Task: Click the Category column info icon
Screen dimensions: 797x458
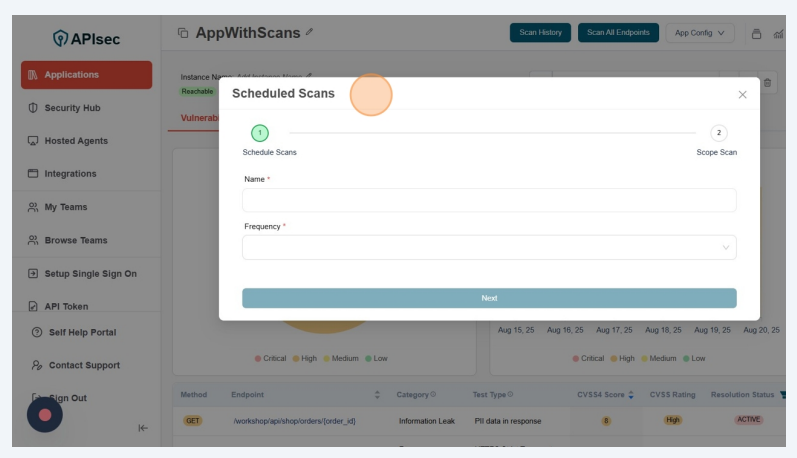Action: [433, 395]
